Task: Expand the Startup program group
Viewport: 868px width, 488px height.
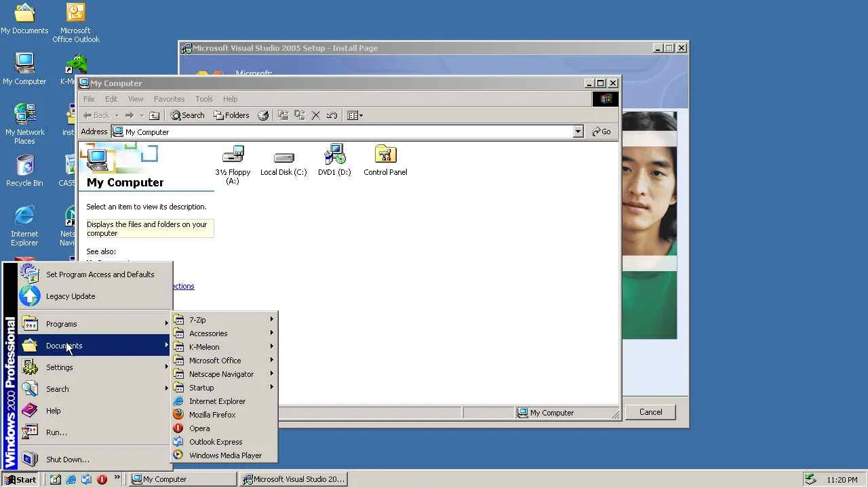Action: click(224, 388)
